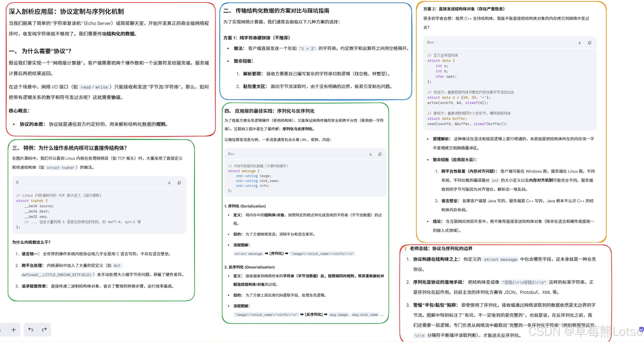Screen dimensions: 644x342
Task: Click the inline code chip "write"
Action: pos(101,87)
